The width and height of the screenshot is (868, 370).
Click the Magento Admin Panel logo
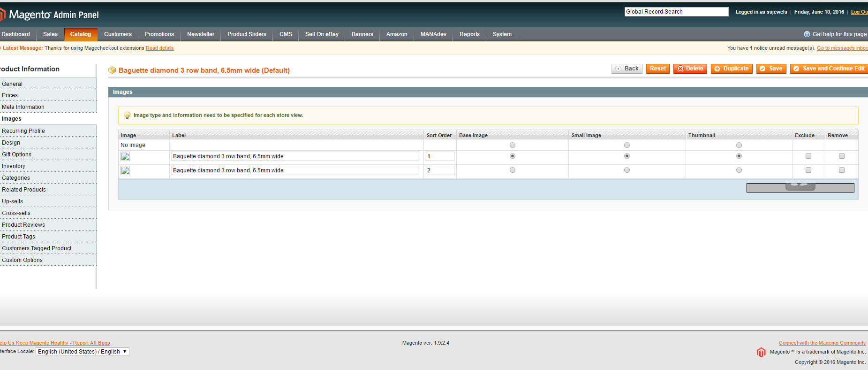pyautogui.click(x=50, y=15)
